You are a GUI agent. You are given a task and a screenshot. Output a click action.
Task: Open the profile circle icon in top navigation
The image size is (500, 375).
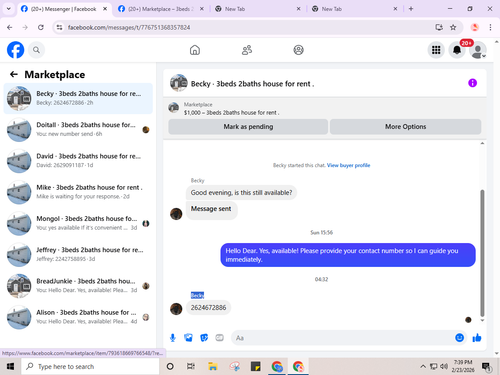click(298, 50)
